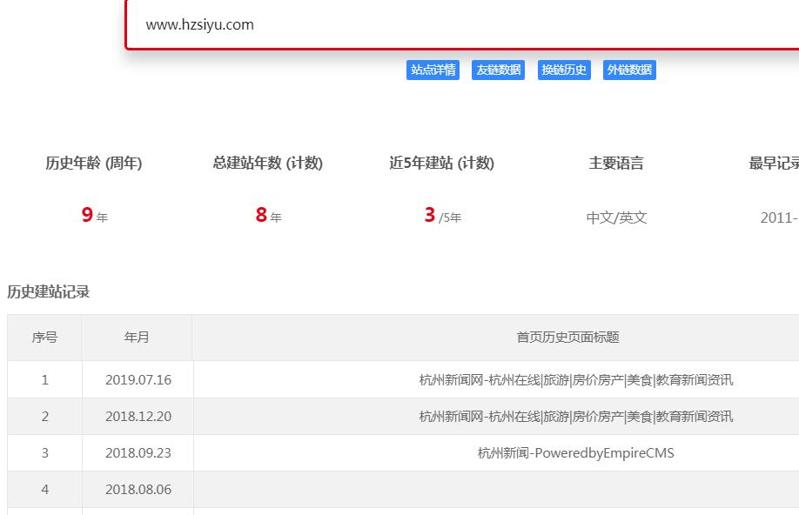Select the 2018.08.06 date cell
Screen dimensions: 799x515
138,490
